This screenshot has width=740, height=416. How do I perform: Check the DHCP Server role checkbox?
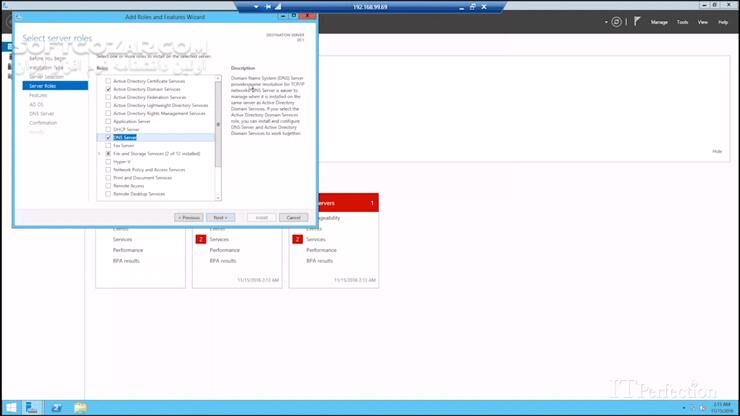coord(108,129)
